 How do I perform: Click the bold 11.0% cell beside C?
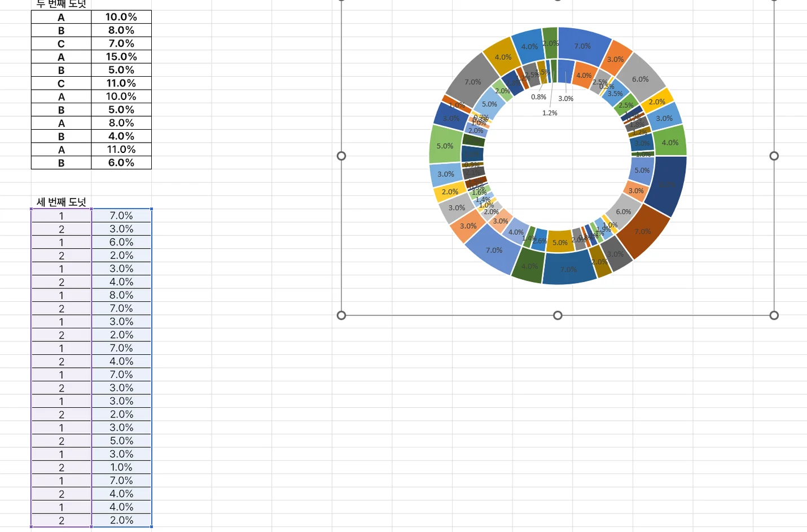point(121,83)
